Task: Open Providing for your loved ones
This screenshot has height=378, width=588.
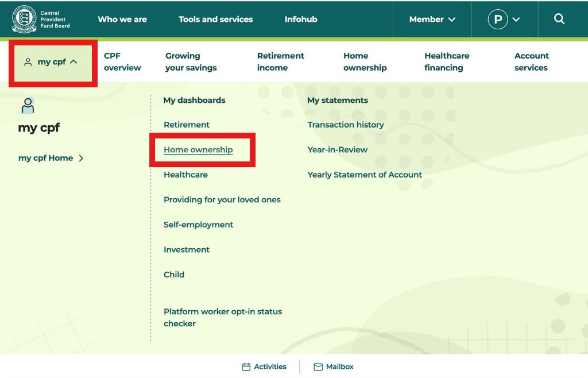Action: 222,199
